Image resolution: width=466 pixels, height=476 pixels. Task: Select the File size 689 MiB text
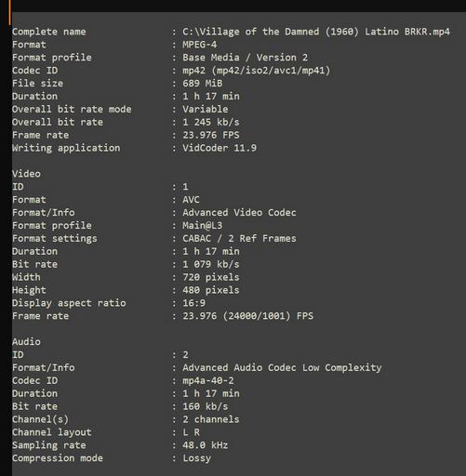pos(202,84)
